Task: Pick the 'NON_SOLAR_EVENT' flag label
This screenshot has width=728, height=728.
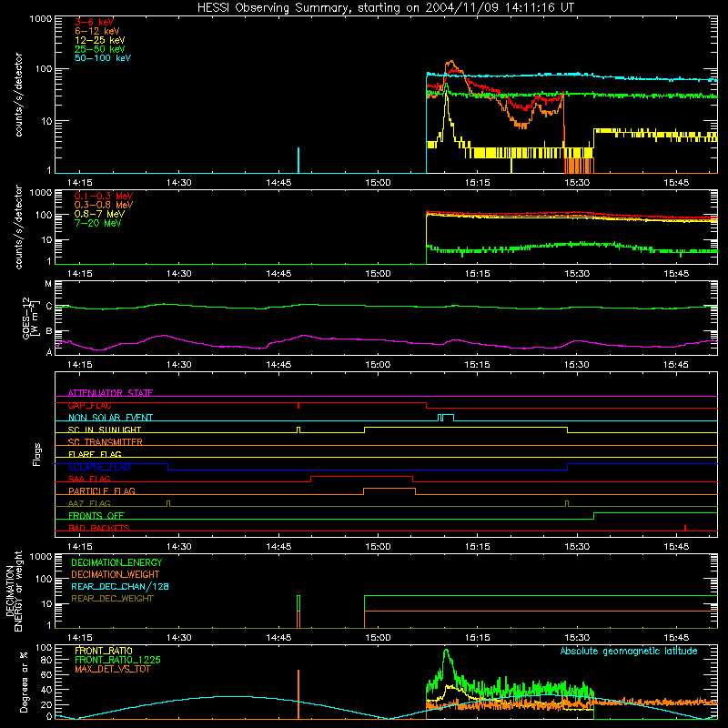Action: (x=110, y=418)
